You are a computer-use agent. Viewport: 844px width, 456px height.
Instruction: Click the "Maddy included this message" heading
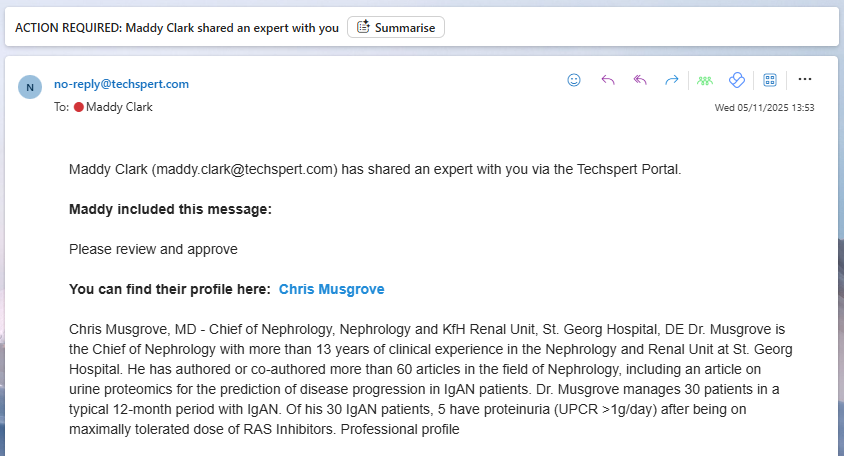pyautogui.click(x=171, y=209)
